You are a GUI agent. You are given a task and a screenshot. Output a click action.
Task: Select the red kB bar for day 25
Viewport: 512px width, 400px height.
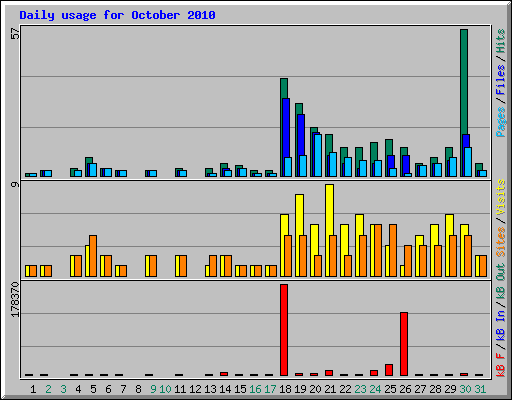pyautogui.click(x=389, y=370)
